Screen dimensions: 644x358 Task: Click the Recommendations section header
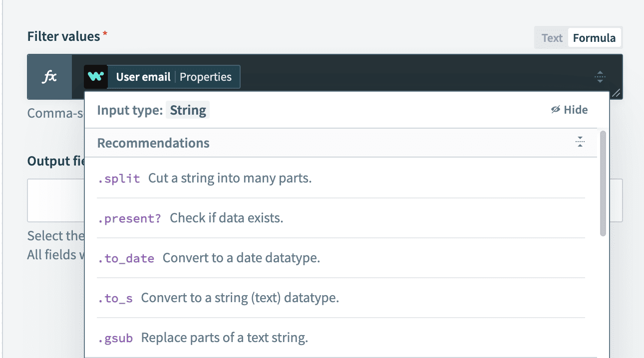[153, 143]
